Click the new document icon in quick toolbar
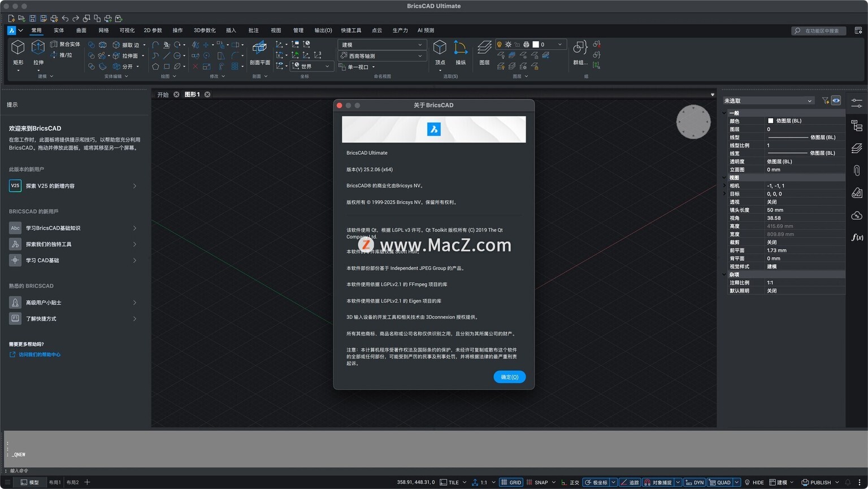 pos(11,19)
